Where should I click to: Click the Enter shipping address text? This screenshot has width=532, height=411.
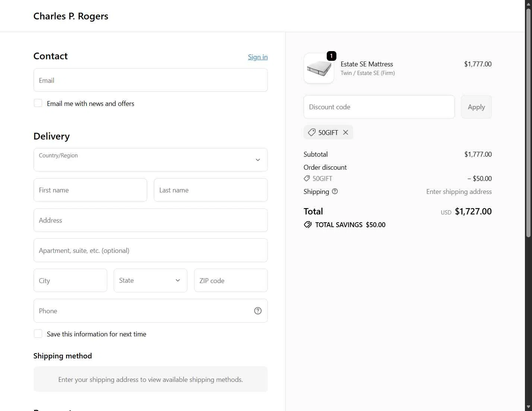coord(459,191)
